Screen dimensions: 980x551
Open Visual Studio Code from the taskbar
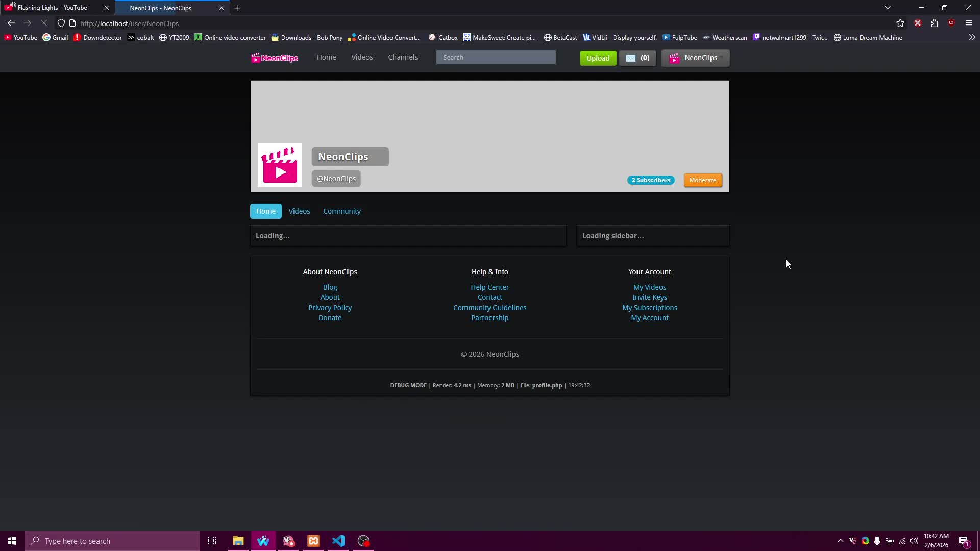(x=338, y=541)
